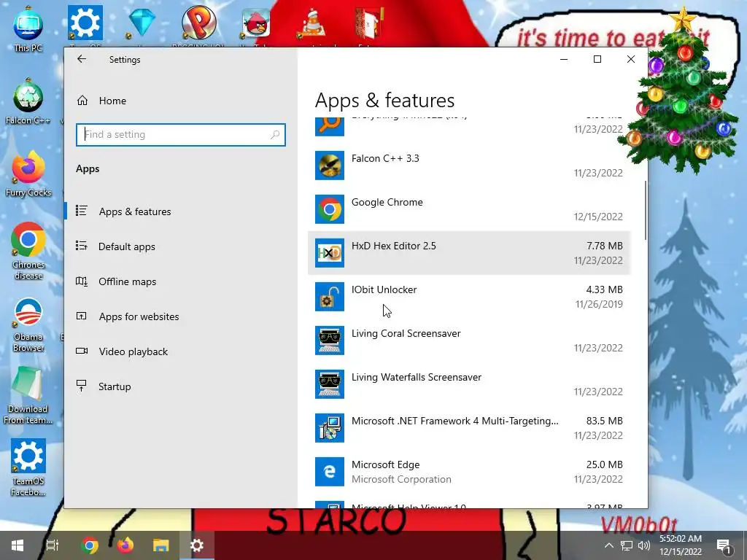
Task: Click the app list scrollbar thumb
Action: [646, 210]
